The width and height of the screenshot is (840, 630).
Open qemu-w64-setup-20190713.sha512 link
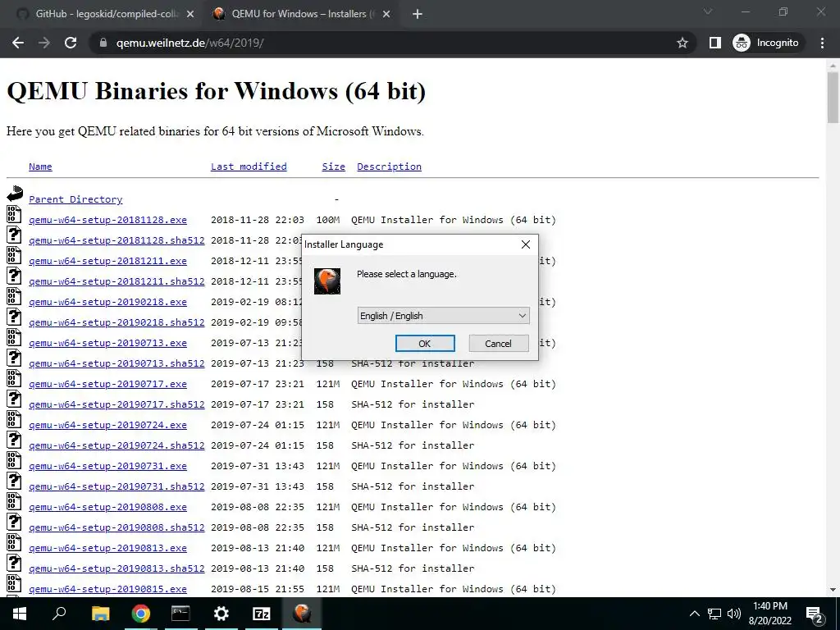[116, 363]
